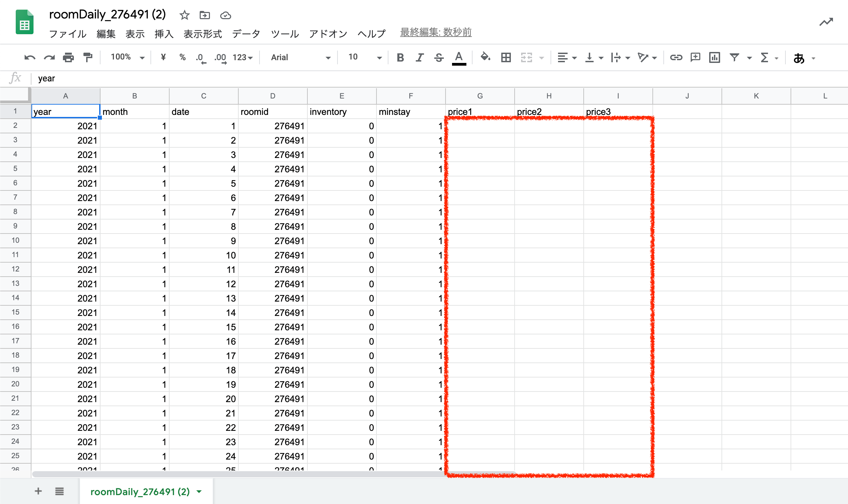This screenshot has width=848, height=504.
Task: Click the insert link icon
Action: click(x=676, y=57)
